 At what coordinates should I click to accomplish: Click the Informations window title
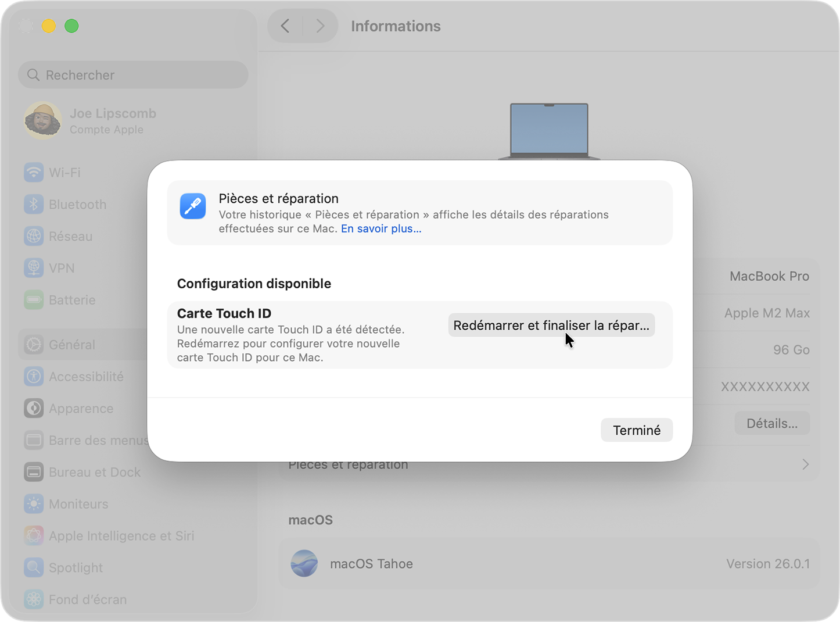[x=396, y=26]
